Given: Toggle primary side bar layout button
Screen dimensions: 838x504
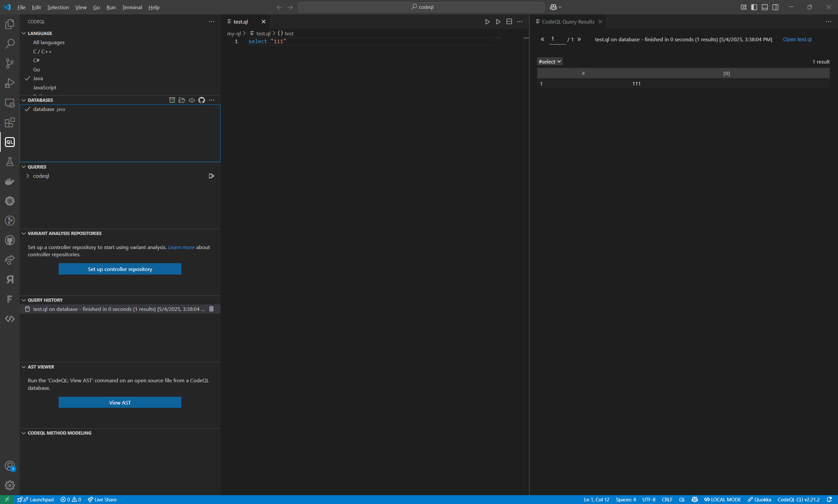Looking at the screenshot, I should 754,7.
